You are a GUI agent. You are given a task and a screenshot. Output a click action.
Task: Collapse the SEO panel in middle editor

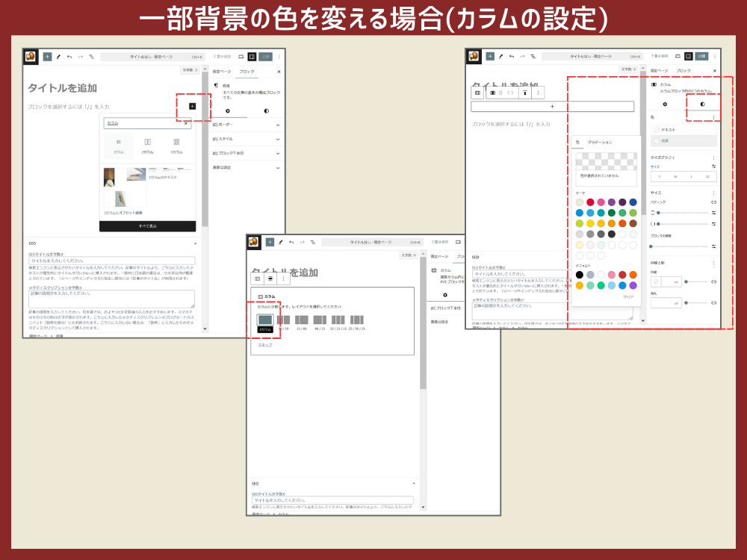click(414, 483)
